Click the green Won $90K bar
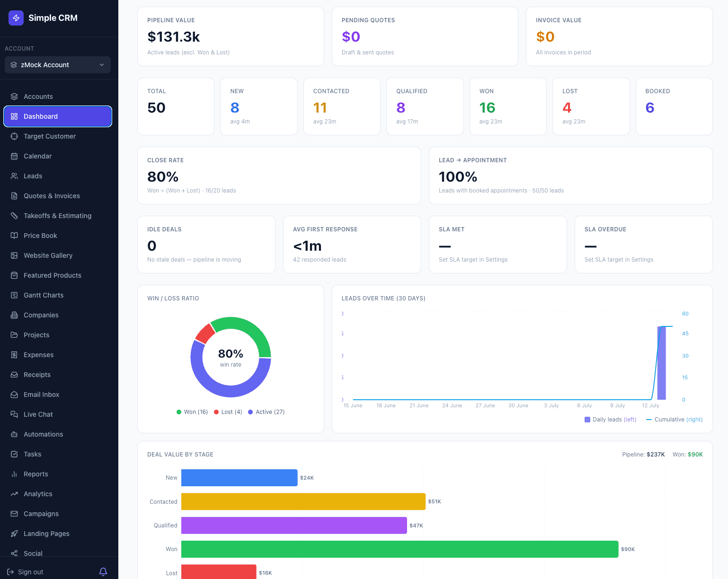Screen dimensions: 728x579 point(400,549)
